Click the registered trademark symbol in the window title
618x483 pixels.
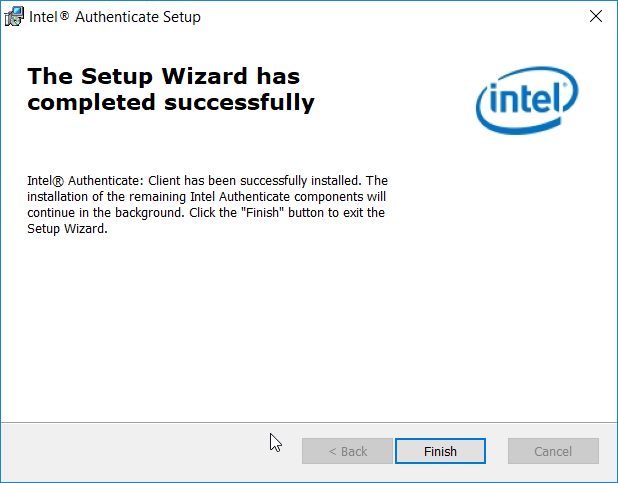[65, 15]
